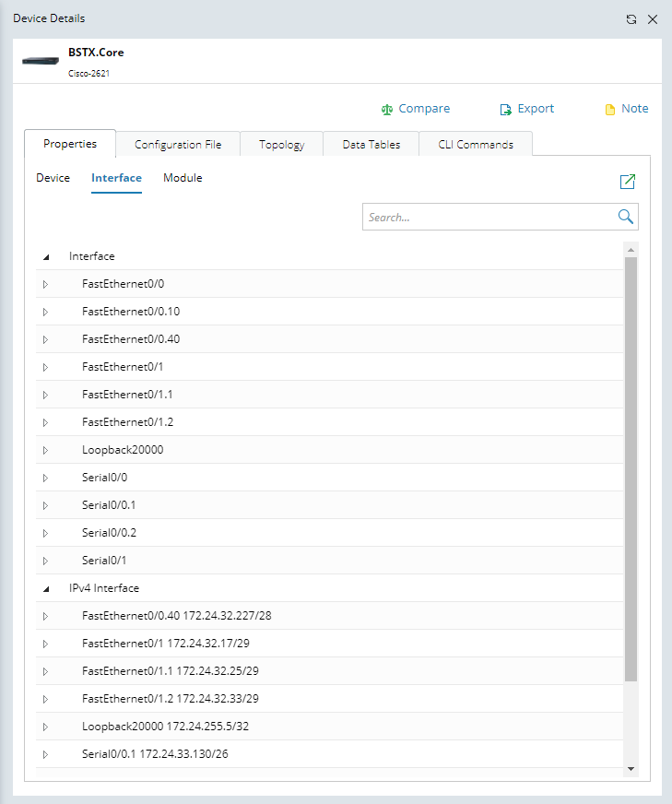Focus the Search input field
Screen dimensions: 672x804
(x=489, y=218)
